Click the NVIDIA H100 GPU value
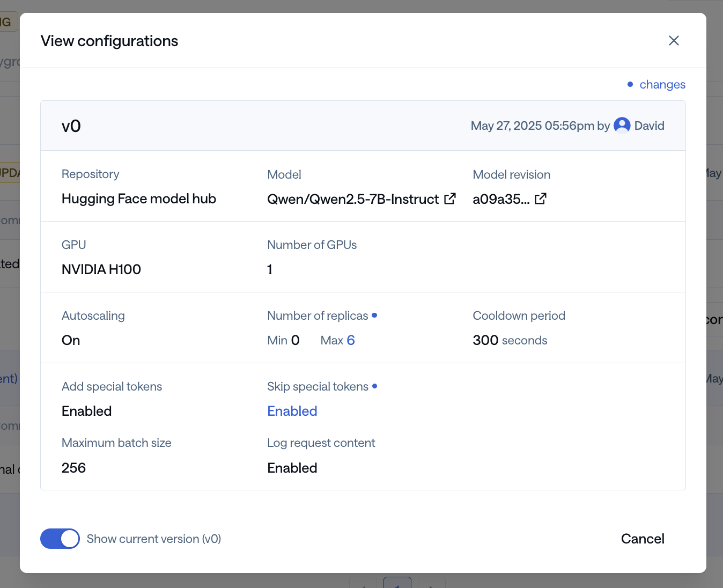The height and width of the screenshot is (588, 723). [101, 269]
